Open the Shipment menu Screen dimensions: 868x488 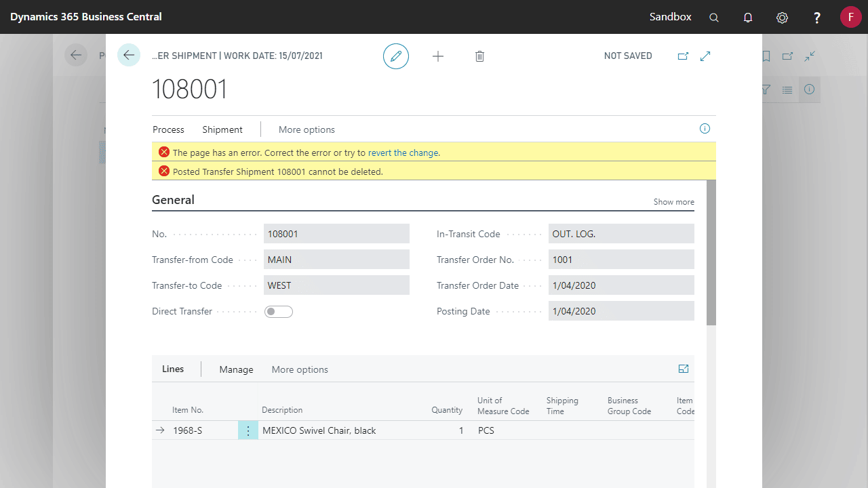(222, 129)
